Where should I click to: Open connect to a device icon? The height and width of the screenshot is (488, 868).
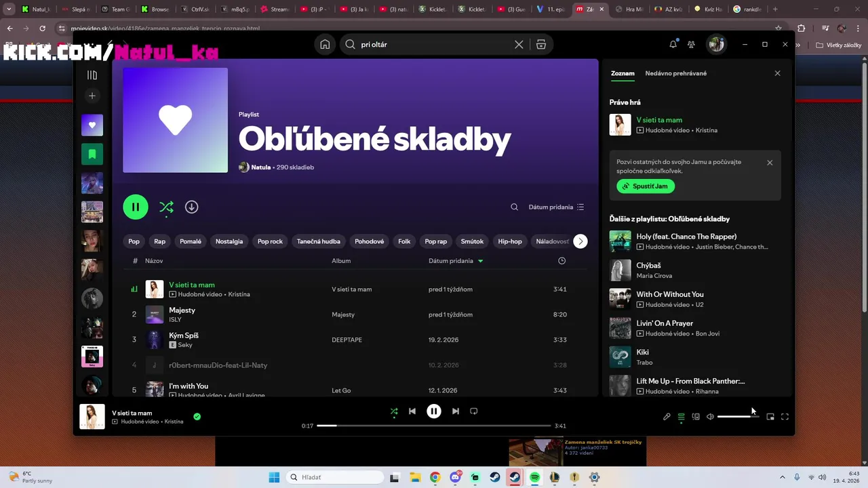[696, 417]
